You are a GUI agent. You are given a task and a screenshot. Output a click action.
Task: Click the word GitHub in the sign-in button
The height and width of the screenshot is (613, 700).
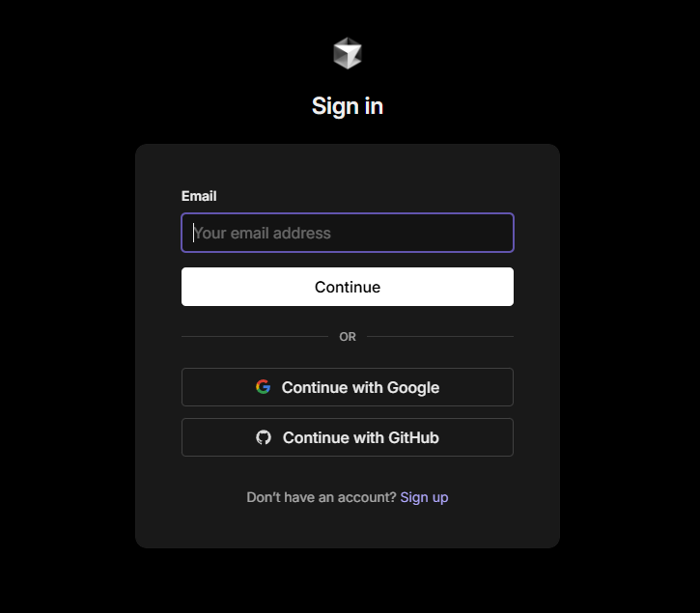(x=413, y=437)
